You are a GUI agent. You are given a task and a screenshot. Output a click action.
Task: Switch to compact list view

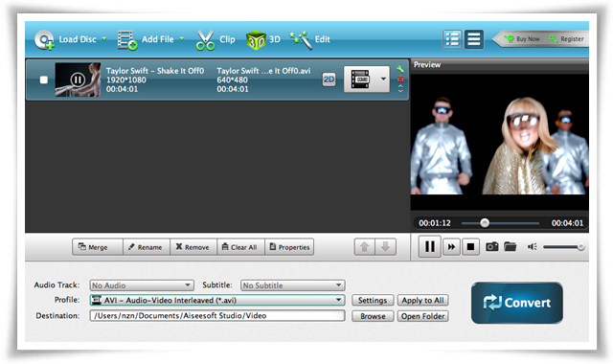(x=474, y=39)
